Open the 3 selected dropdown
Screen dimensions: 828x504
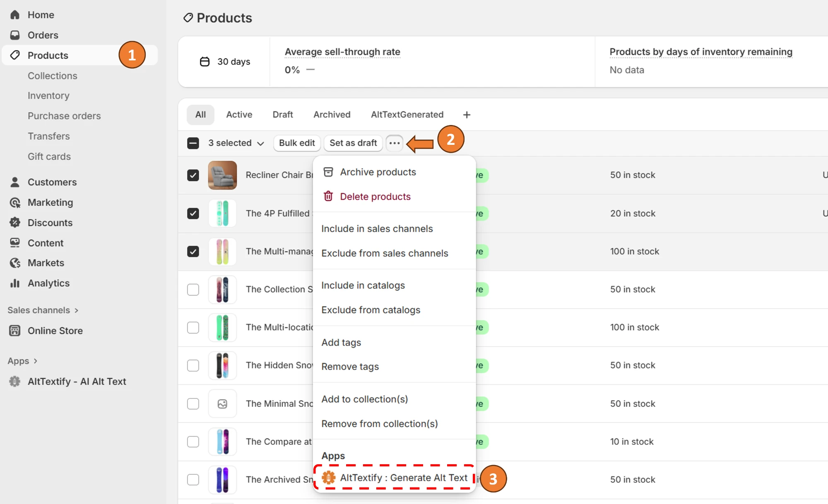coord(236,143)
